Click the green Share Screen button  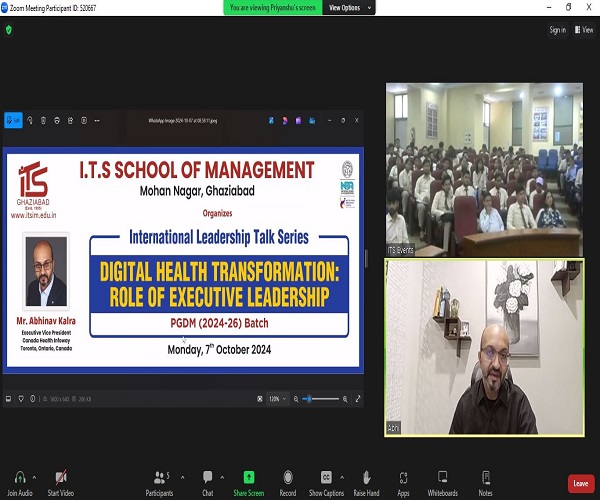[249, 483]
